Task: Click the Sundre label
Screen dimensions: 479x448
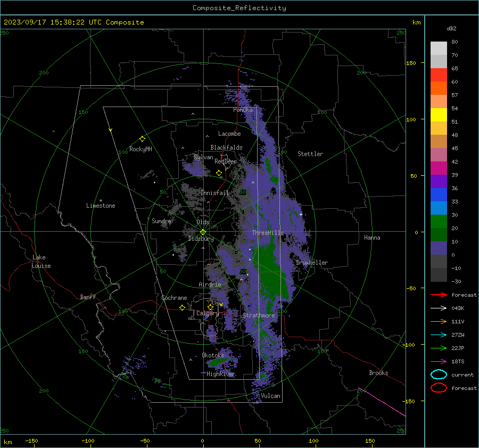Action: pos(161,221)
